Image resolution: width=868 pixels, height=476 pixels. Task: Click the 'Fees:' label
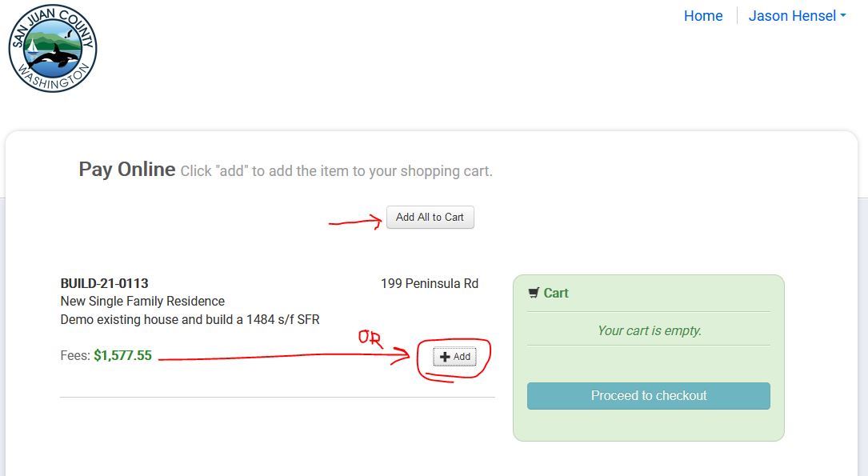(x=75, y=355)
